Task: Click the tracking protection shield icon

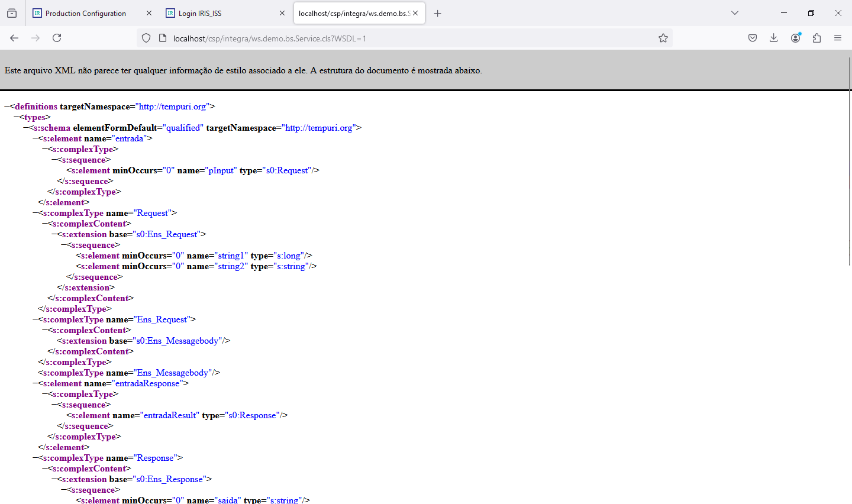Action: point(146,38)
